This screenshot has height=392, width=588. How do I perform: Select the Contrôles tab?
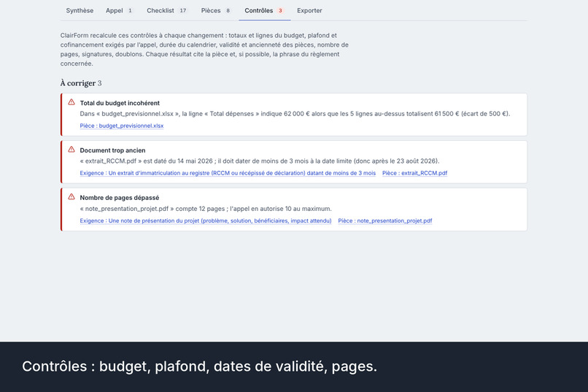[264, 10]
